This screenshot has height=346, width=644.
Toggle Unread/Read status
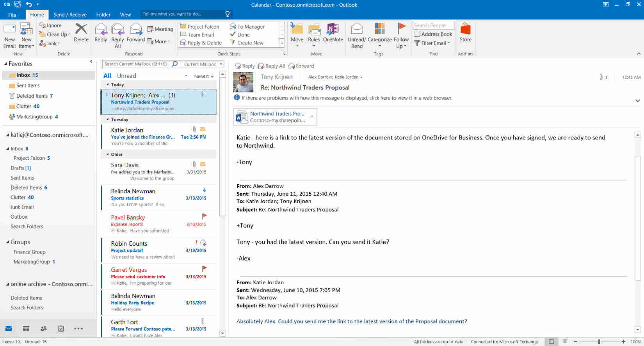pos(357,36)
